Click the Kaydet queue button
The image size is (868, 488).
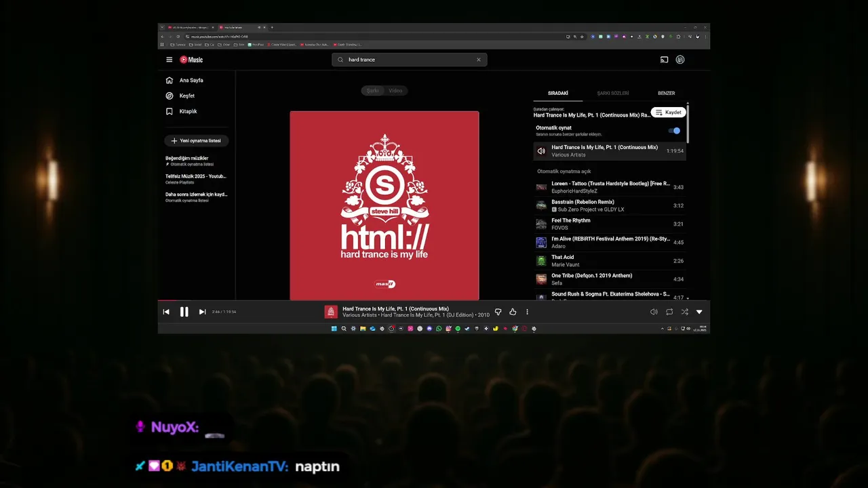[669, 113]
